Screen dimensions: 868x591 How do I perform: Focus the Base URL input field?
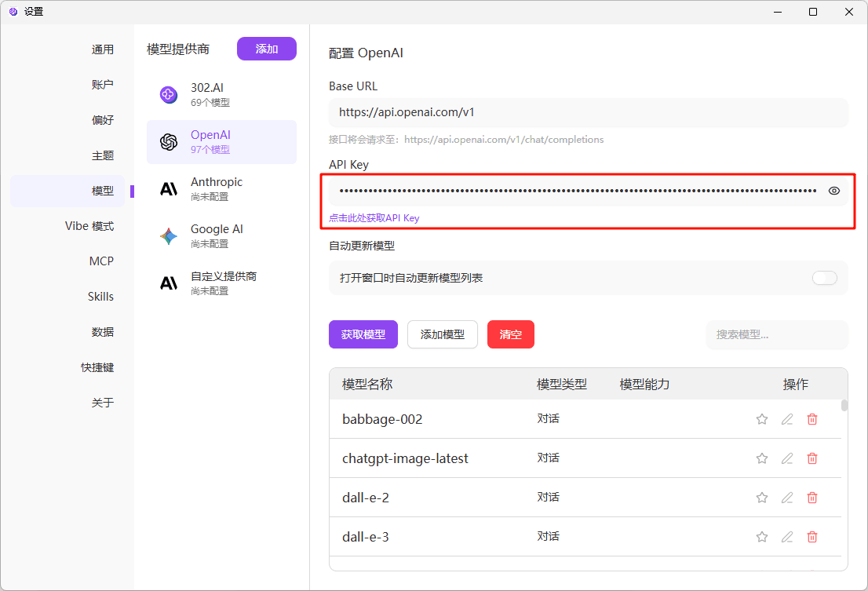[x=589, y=112]
